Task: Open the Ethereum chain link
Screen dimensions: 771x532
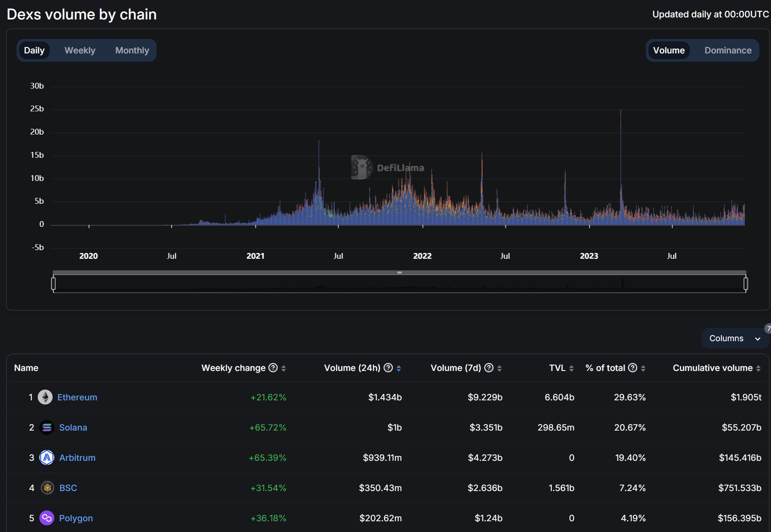Action: [77, 397]
